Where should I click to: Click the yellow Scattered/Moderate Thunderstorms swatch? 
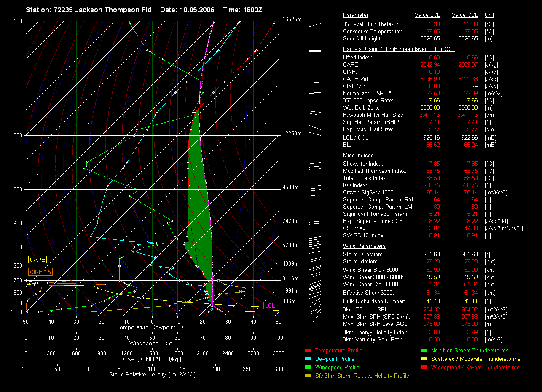pyautogui.click(x=424, y=359)
